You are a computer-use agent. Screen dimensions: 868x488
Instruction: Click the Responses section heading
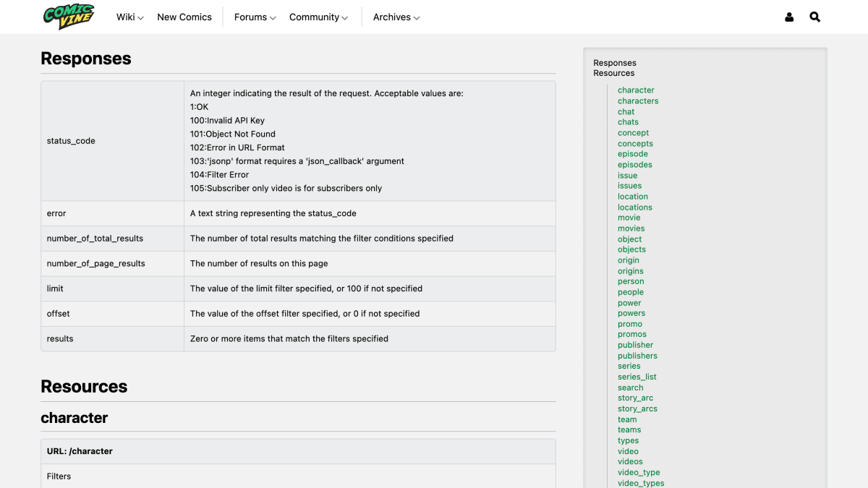point(86,59)
